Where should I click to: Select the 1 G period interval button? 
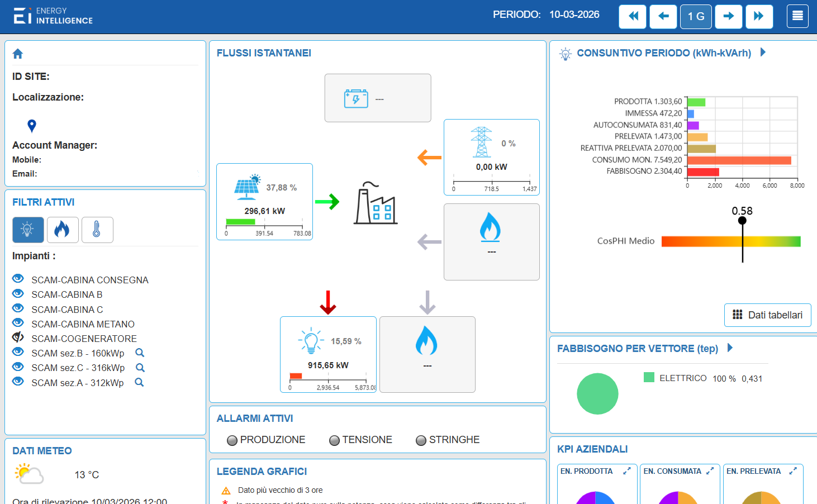[696, 16]
